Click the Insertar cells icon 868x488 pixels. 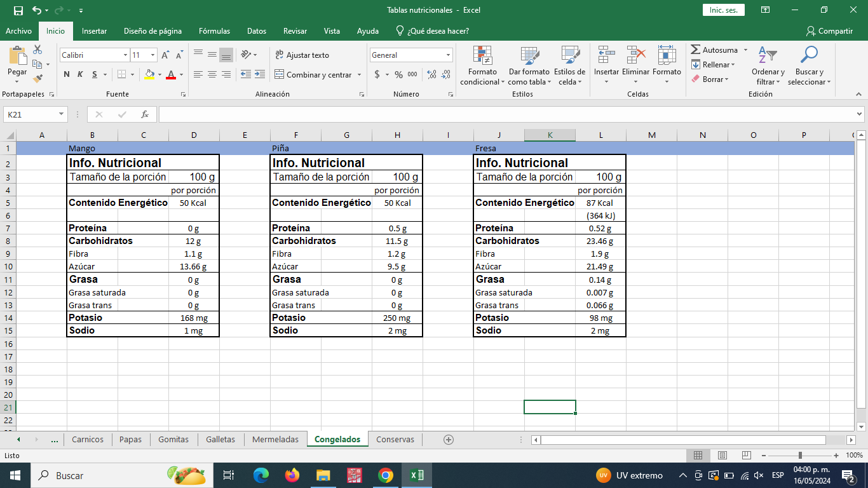coord(606,55)
